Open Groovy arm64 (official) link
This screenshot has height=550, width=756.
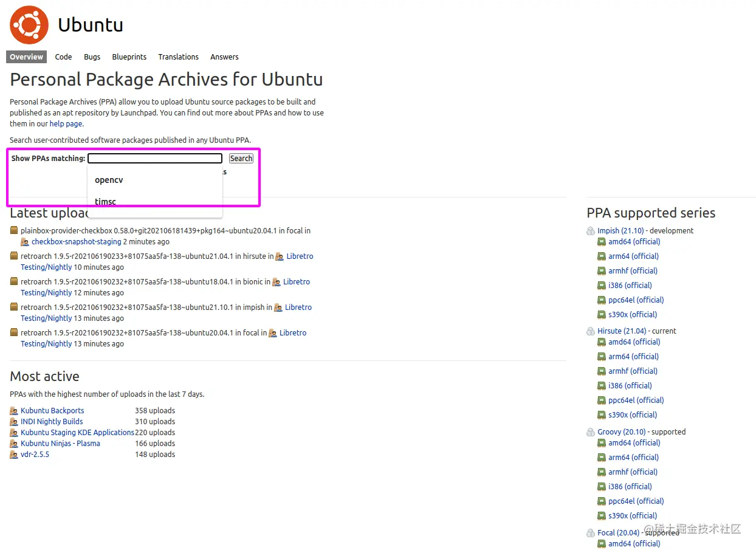[633, 457]
